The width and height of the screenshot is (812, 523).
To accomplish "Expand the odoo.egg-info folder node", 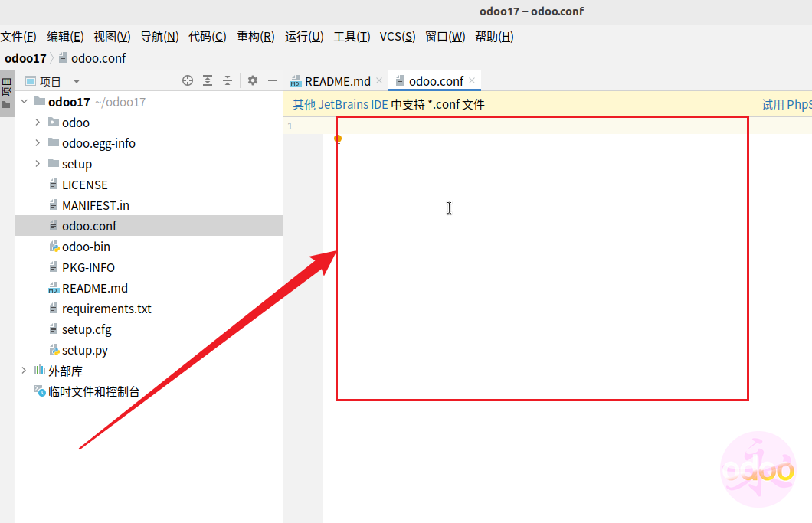I will (38, 143).
